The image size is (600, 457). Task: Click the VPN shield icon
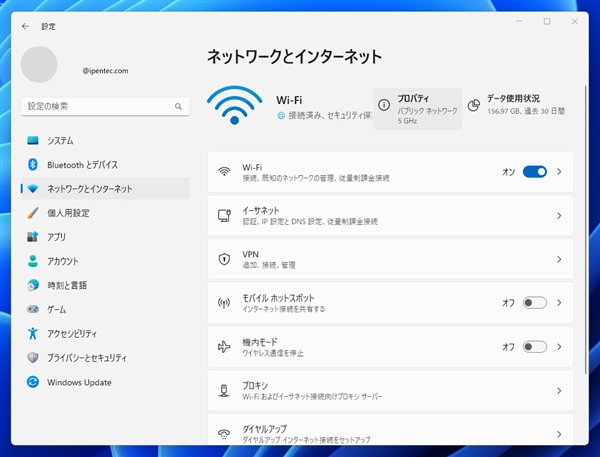[x=224, y=259]
